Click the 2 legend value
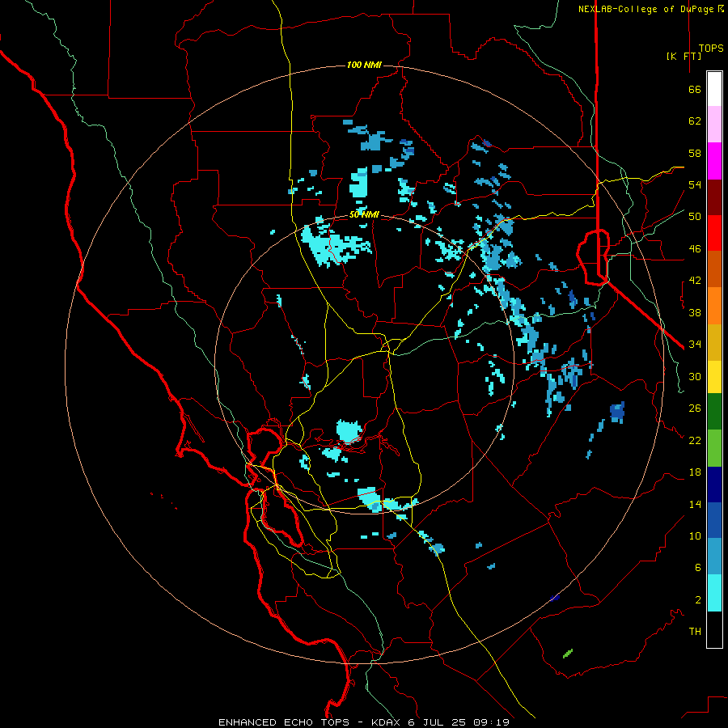Viewport: 728px width, 728px height. pyautogui.click(x=698, y=600)
